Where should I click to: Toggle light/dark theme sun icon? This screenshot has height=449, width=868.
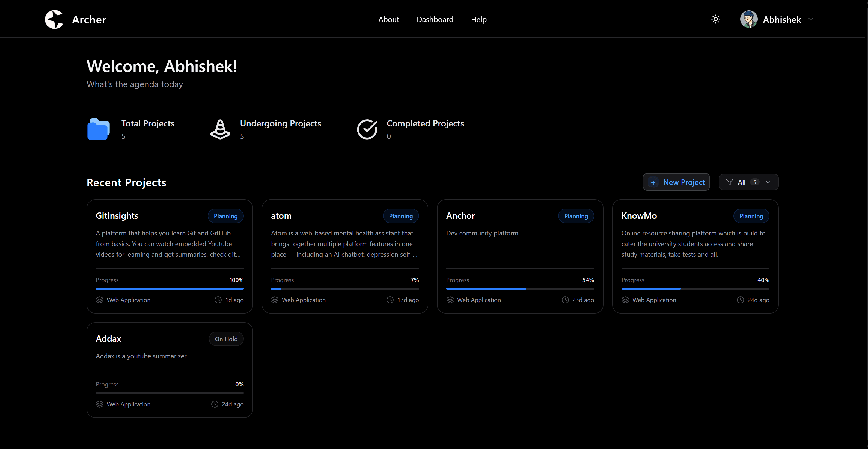pyautogui.click(x=715, y=19)
